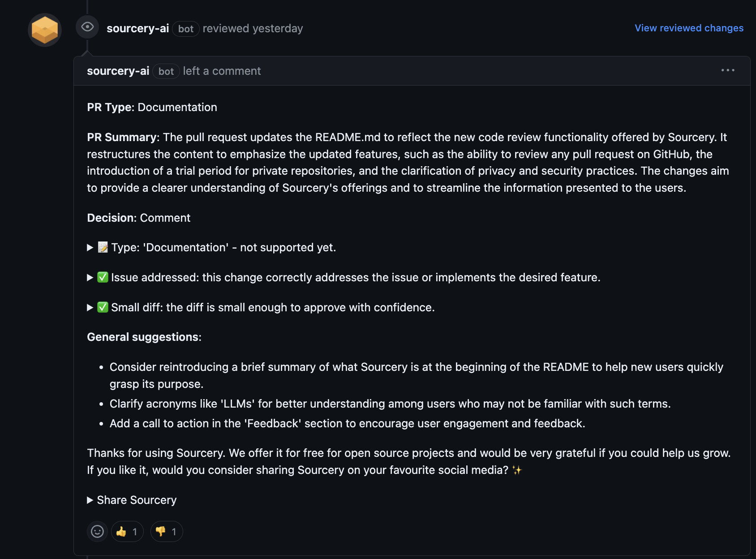
Task: Click the green checkmark beside Small diff
Action: [x=103, y=307]
